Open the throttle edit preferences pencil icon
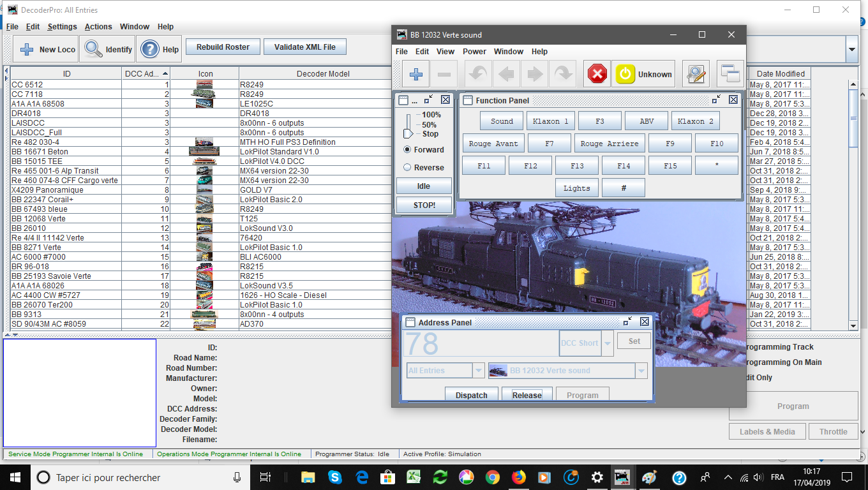This screenshot has width=868, height=490. pos(696,74)
